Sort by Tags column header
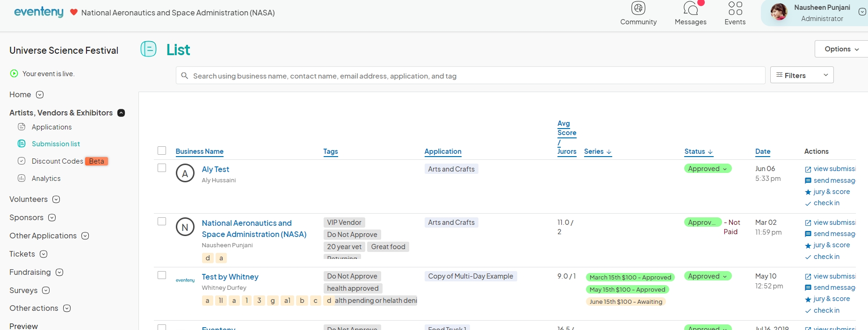 331,151
